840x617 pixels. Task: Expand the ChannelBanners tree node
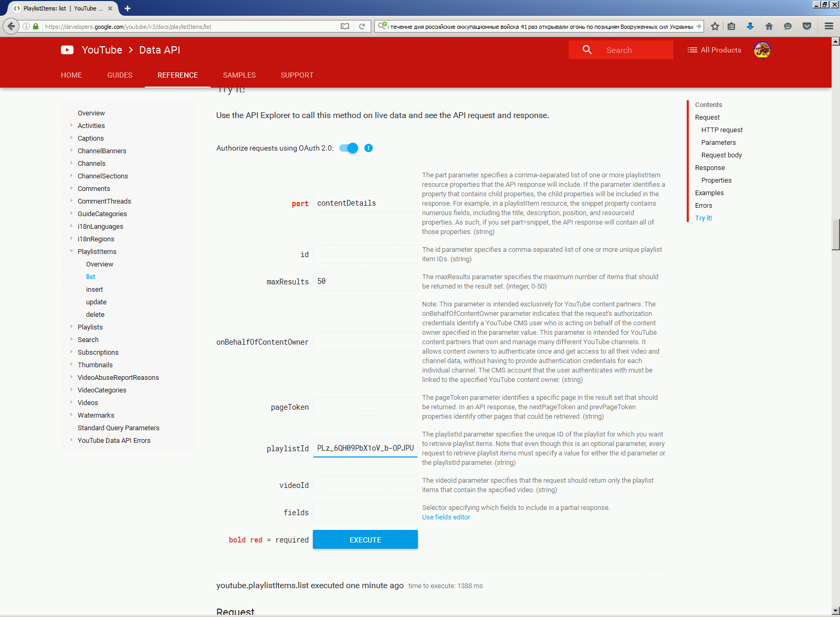click(71, 151)
